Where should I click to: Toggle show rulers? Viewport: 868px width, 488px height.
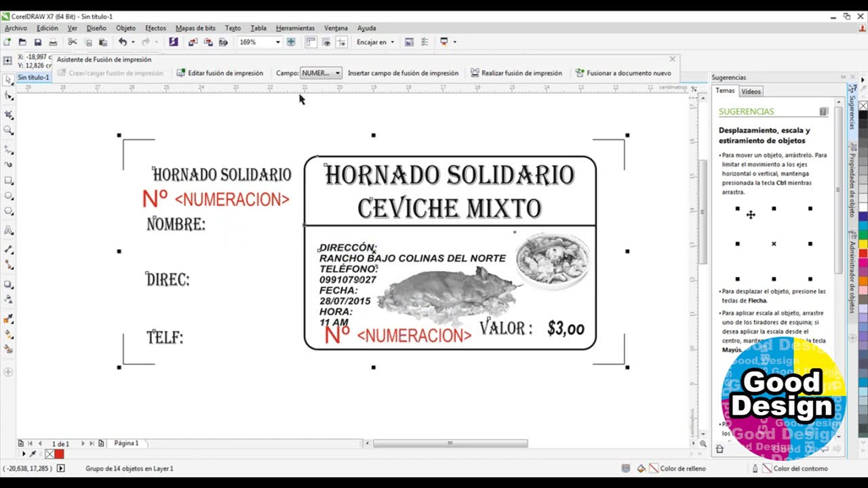pos(311,42)
